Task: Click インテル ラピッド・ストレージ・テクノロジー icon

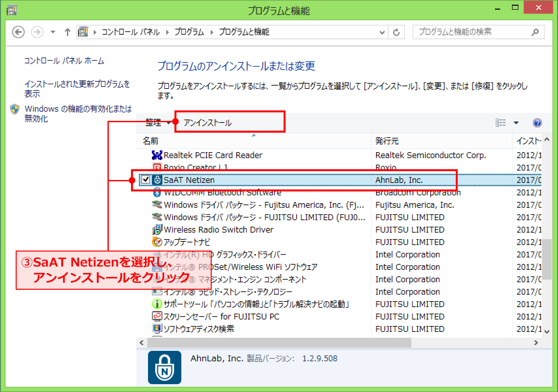Action: (157, 291)
